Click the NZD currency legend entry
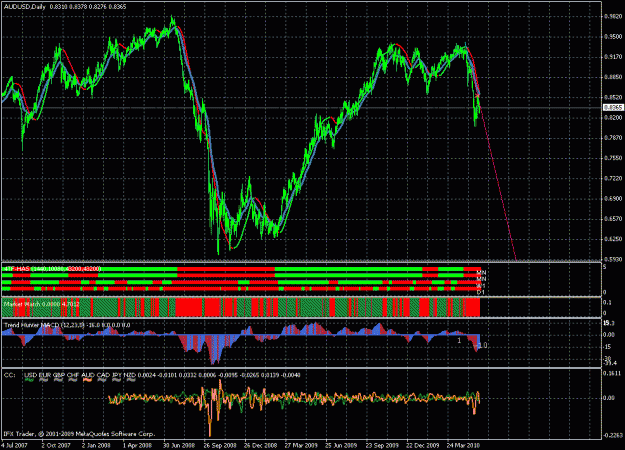 [130, 375]
